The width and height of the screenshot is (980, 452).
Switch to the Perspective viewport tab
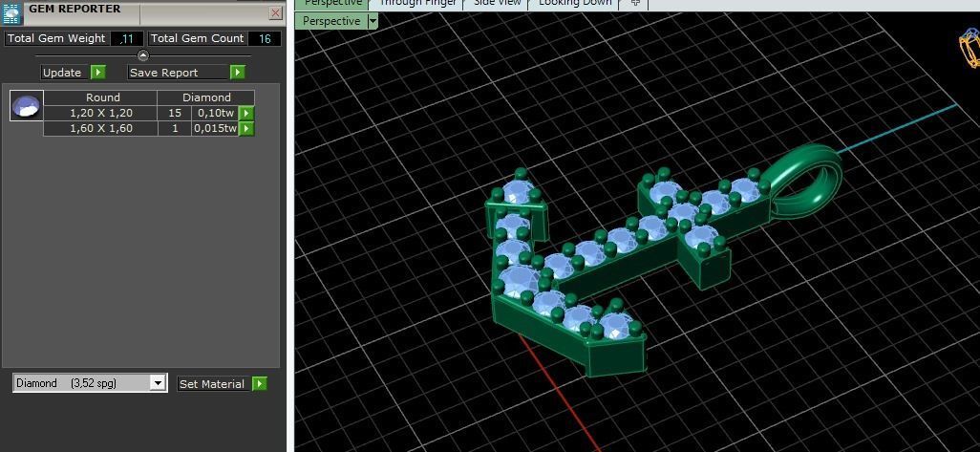point(332,4)
